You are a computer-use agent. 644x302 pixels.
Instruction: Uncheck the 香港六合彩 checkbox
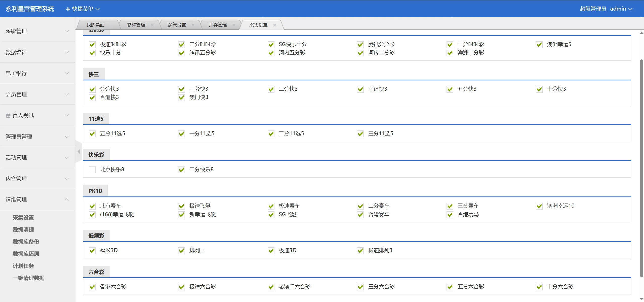(92, 287)
